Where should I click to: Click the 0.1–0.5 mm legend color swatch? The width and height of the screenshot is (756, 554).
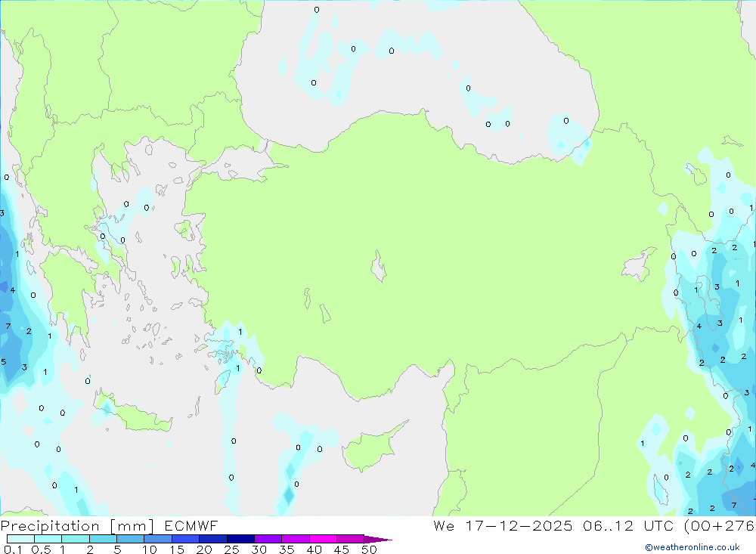[x=20, y=539]
